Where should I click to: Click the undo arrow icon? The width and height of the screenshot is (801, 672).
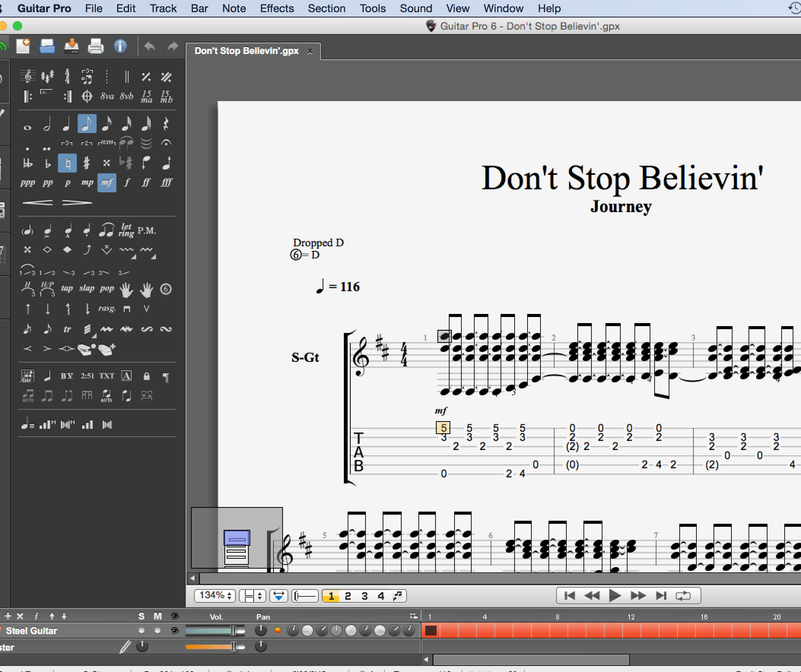149,46
